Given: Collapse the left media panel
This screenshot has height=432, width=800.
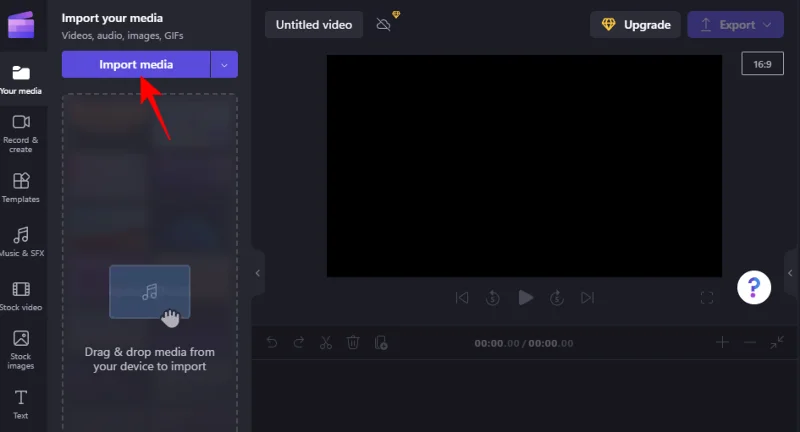Looking at the screenshot, I should 258,273.
